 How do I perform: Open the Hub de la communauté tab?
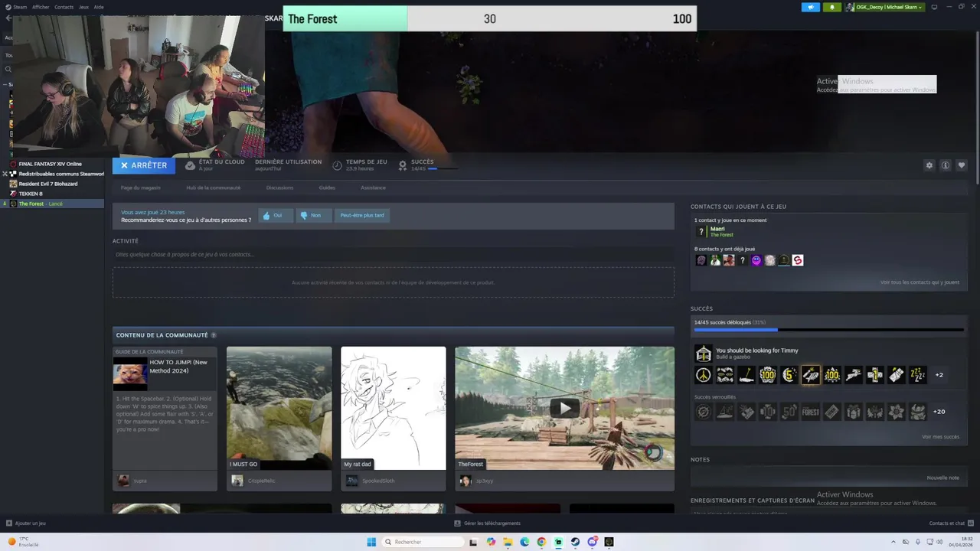click(213, 187)
